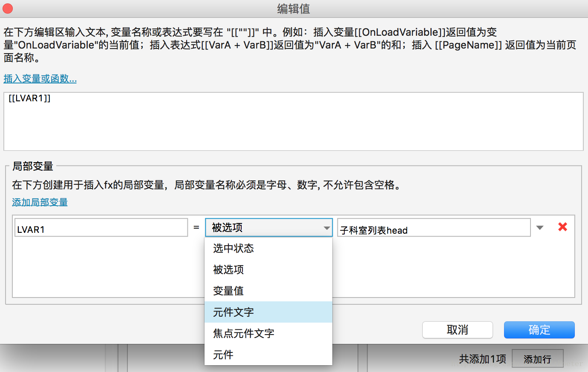Choose 被选项 from the dropdown list
Image resolution: width=588 pixels, height=372 pixels.
click(x=268, y=269)
